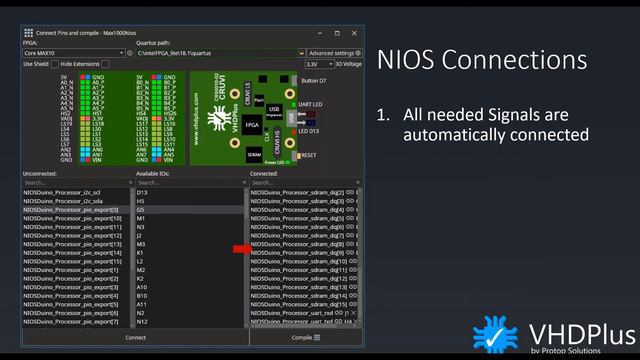Click the FPGA chip on board image
Image resolution: width=640 pixels, height=360 pixels.
coord(252,125)
